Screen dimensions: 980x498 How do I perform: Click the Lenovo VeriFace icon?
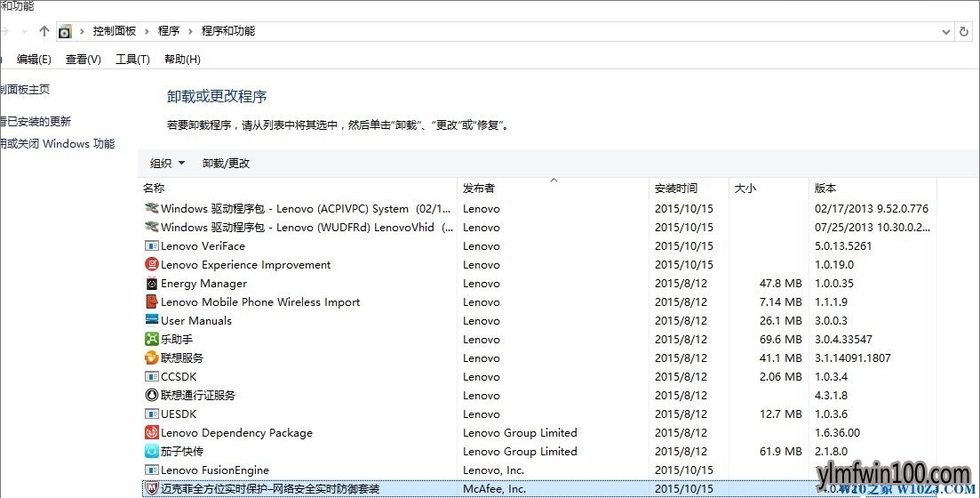(151, 245)
